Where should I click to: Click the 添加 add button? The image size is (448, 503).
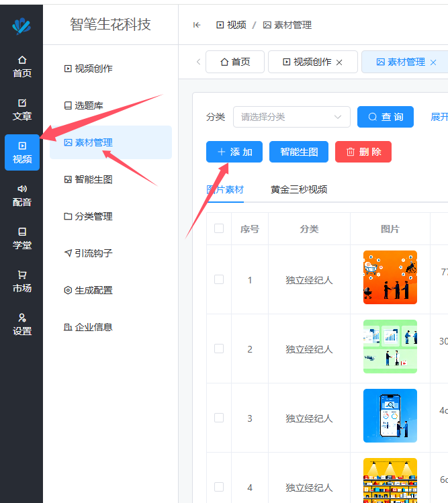[234, 152]
